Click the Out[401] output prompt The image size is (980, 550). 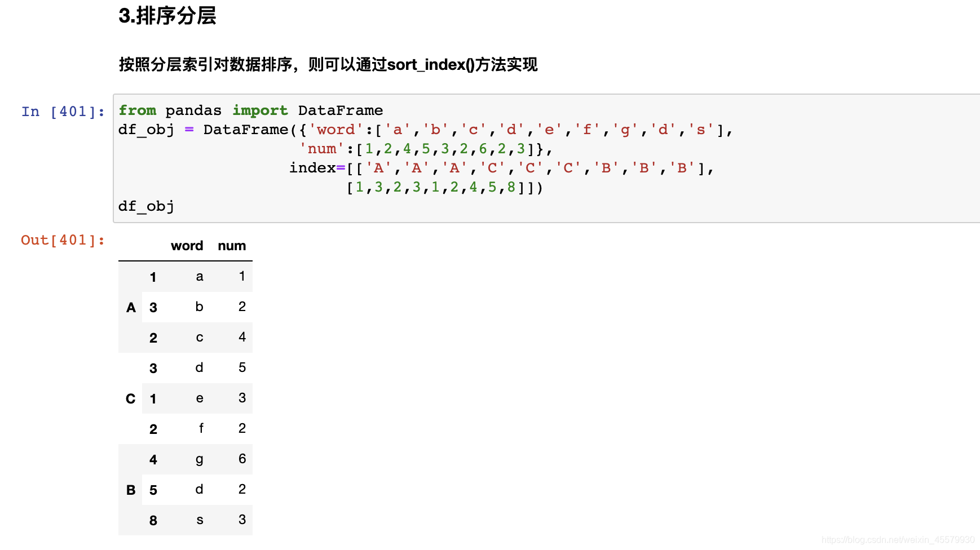click(x=63, y=240)
